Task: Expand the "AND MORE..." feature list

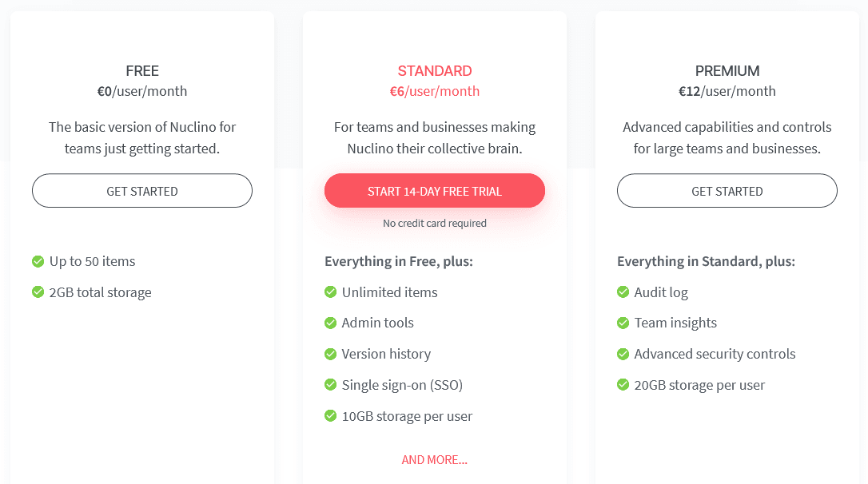Action: pyautogui.click(x=435, y=460)
